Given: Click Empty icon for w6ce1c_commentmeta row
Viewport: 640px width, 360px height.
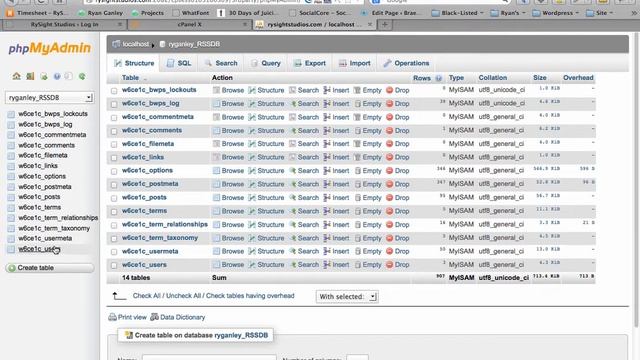Looking at the screenshot, I should 357,117.
